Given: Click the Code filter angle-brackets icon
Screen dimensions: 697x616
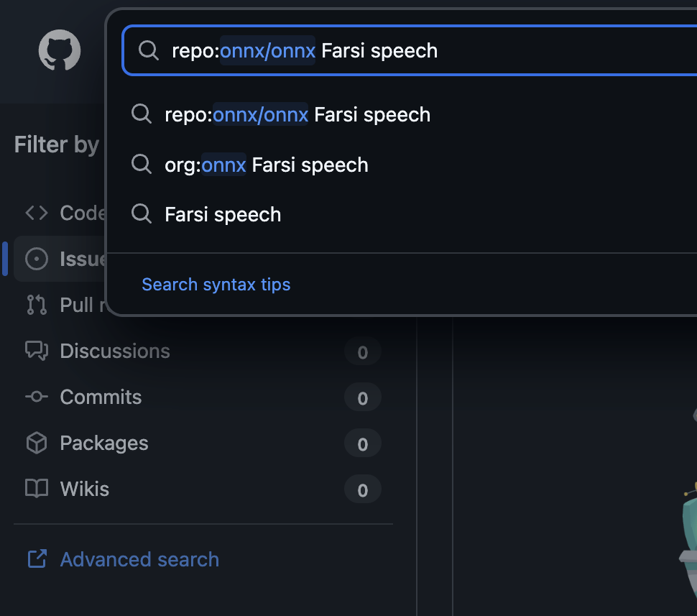Looking at the screenshot, I should (x=37, y=213).
